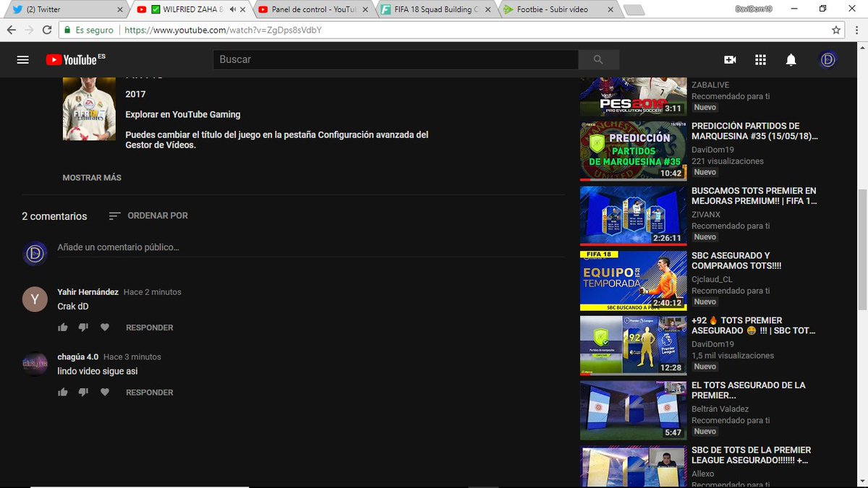
Task: Switch to FIFA 18 Squad Building tab
Action: click(434, 9)
